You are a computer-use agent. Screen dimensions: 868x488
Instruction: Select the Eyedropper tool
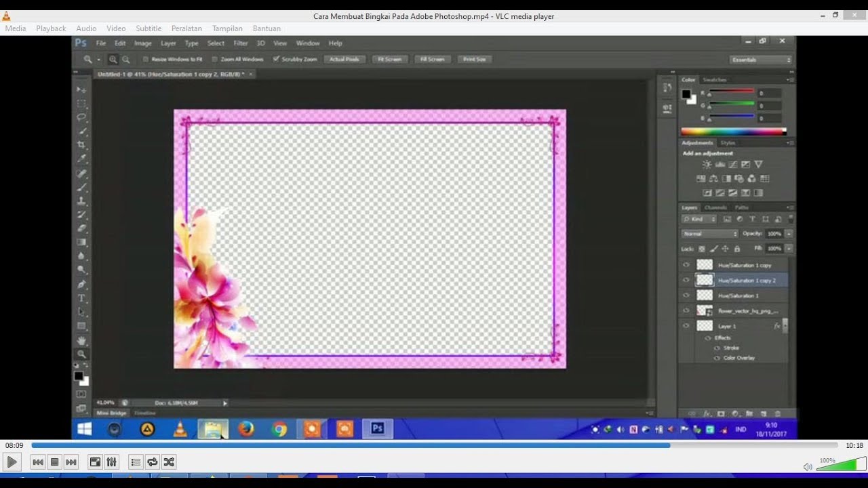81,159
